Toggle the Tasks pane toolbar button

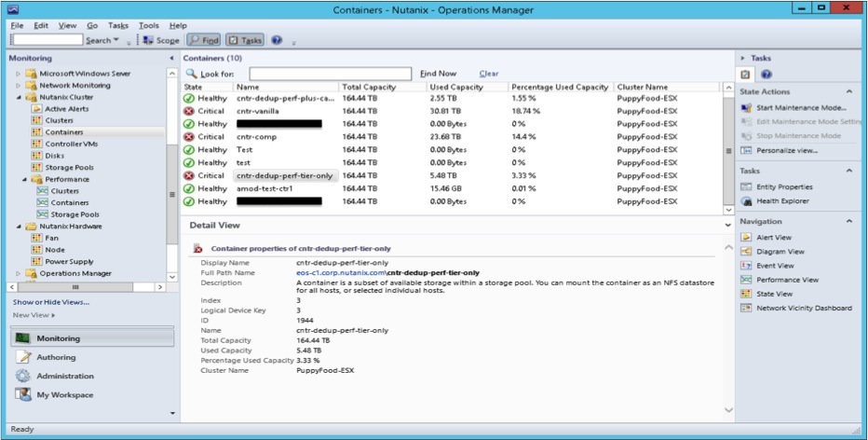pos(245,40)
